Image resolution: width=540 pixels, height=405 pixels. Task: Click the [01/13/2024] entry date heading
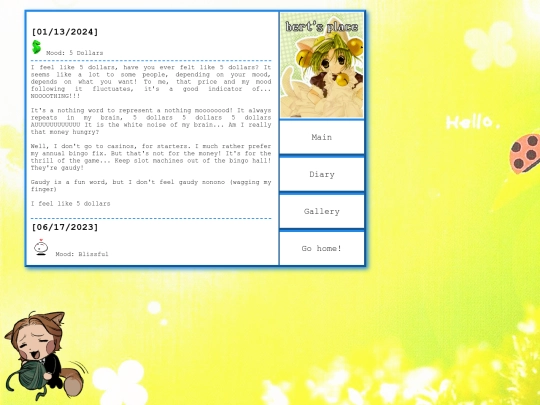(x=65, y=32)
